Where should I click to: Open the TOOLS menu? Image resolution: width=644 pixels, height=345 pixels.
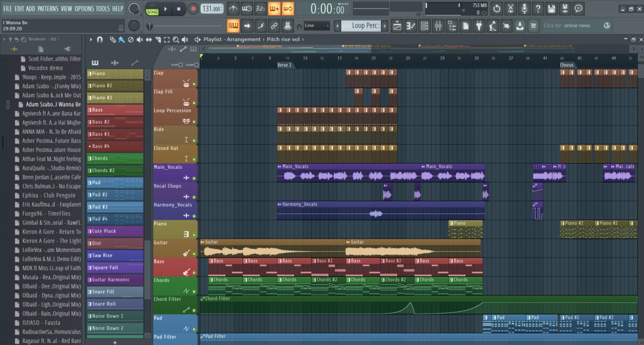pyautogui.click(x=103, y=9)
